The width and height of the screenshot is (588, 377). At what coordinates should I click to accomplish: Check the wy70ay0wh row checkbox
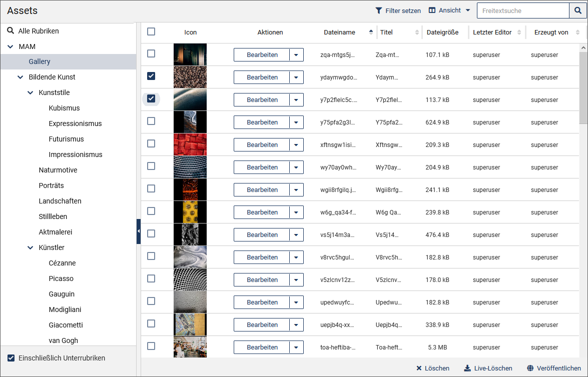(151, 166)
